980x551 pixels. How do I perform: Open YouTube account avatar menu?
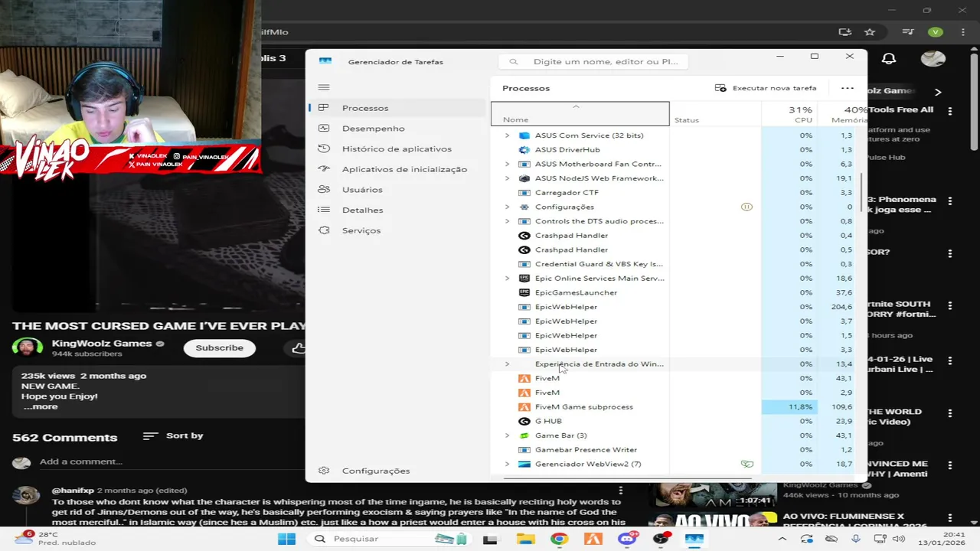(x=933, y=59)
